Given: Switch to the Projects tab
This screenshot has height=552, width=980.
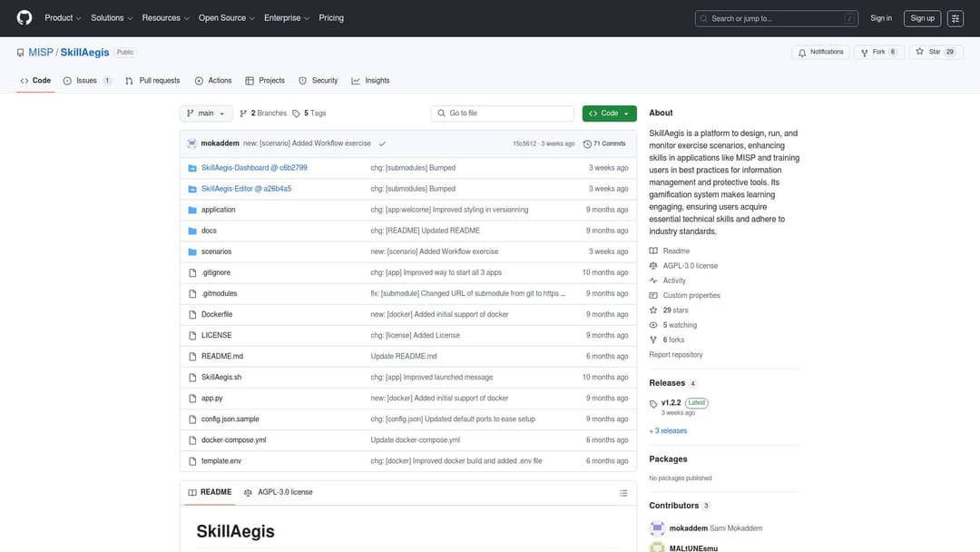Looking at the screenshot, I should 265,81.
